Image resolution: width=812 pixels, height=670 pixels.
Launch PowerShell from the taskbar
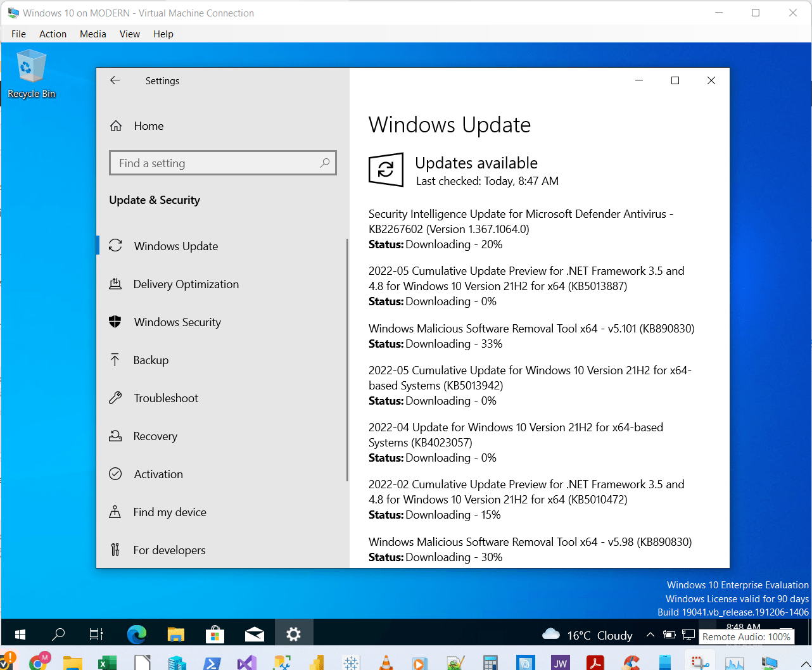[x=212, y=663]
